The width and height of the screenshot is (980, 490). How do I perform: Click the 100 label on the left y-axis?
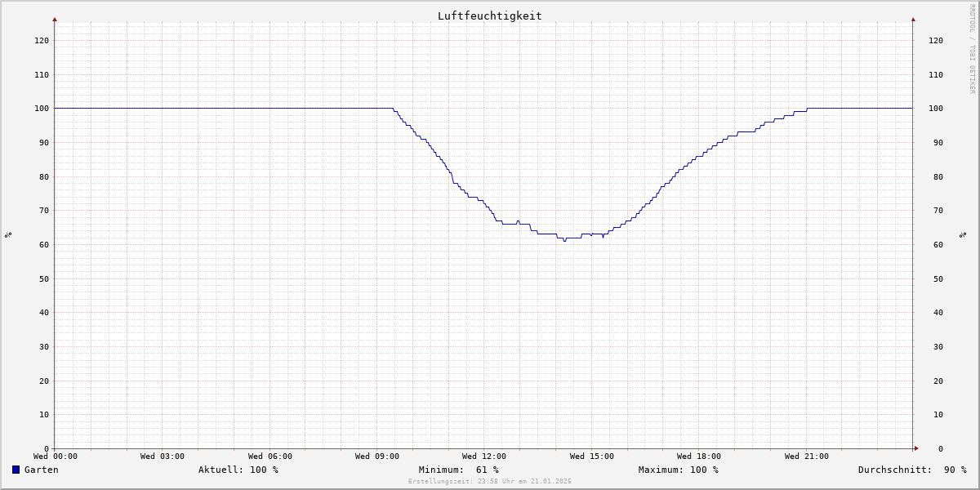point(41,109)
